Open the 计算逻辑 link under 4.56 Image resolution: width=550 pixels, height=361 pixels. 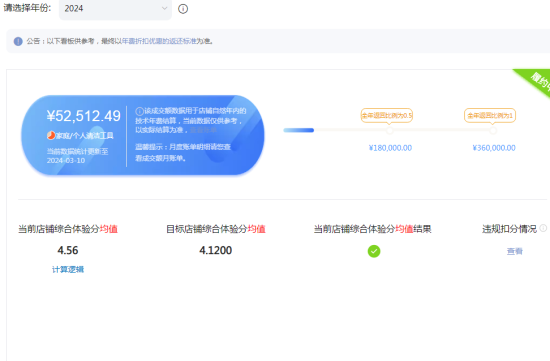(68, 269)
